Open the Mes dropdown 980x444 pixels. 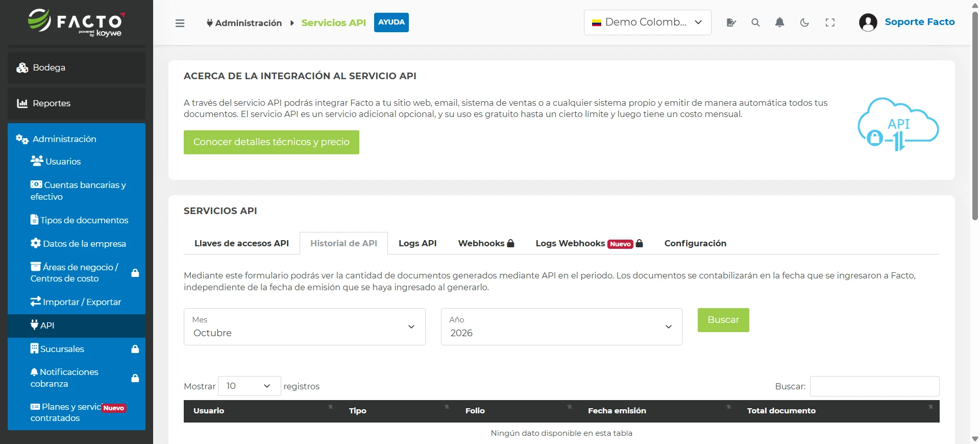click(304, 326)
